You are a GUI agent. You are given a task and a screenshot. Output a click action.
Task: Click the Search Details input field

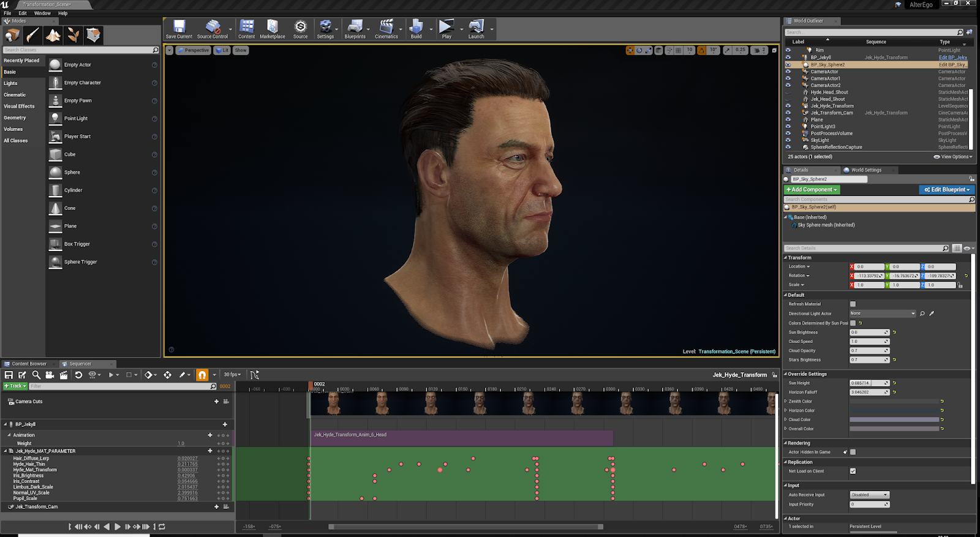tap(867, 248)
